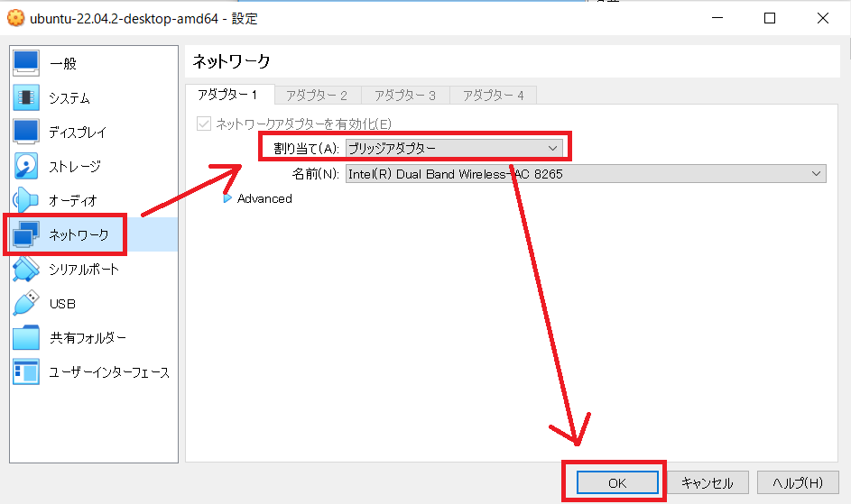Screen dimensions: 851x504
Task: Open the 割り当て ブリッジアダプター dropdown
Action: 454,148
